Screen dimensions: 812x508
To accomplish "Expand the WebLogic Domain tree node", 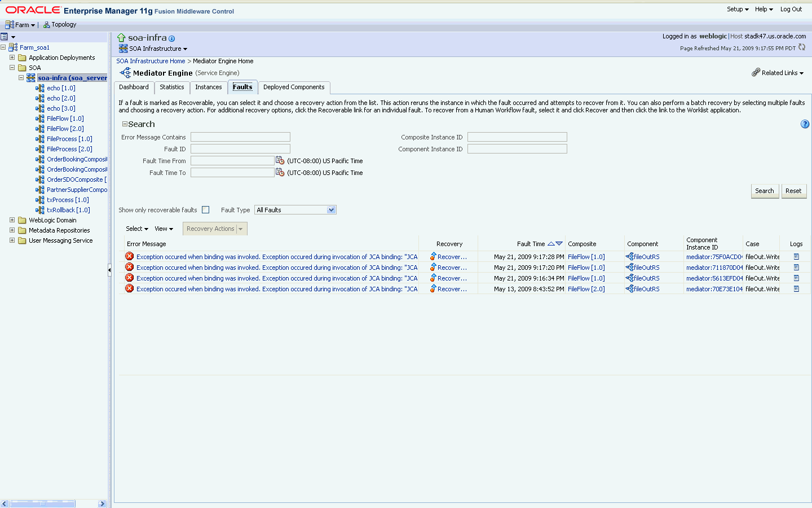I will click(x=12, y=220).
